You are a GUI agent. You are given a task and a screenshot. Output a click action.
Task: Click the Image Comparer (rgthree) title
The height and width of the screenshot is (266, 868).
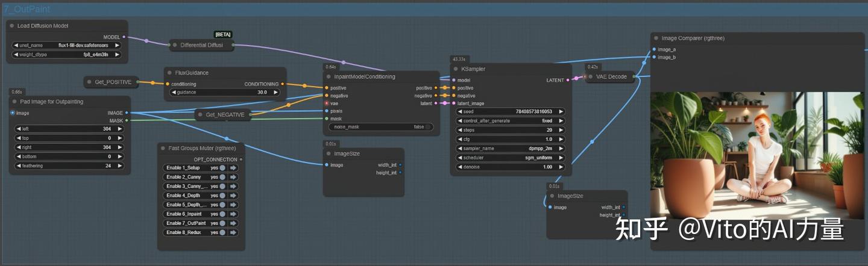693,38
